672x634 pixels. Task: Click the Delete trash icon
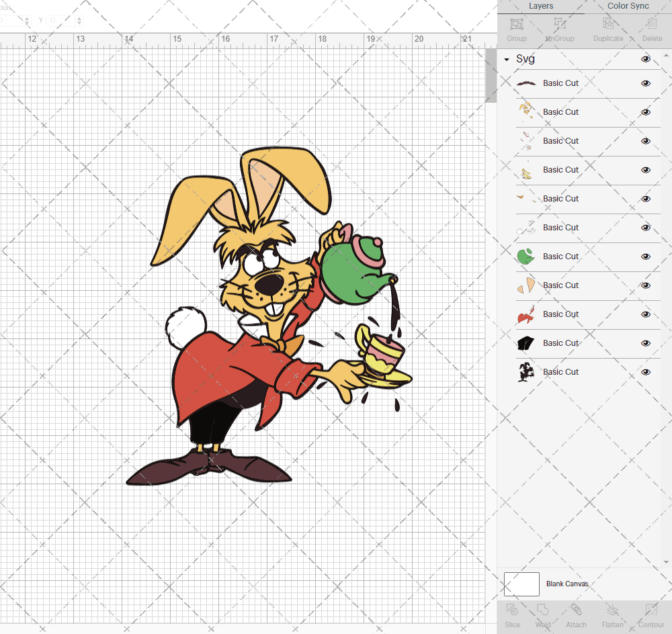pos(652,24)
